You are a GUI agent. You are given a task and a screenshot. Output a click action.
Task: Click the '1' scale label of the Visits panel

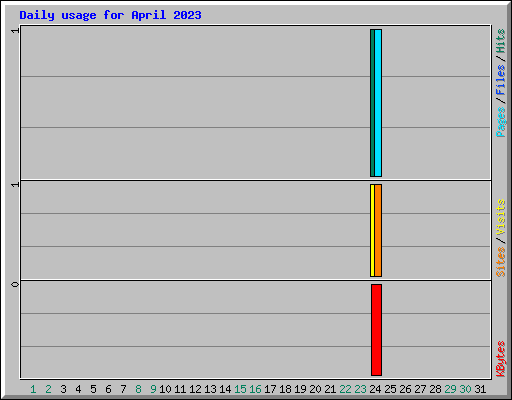[15, 185]
